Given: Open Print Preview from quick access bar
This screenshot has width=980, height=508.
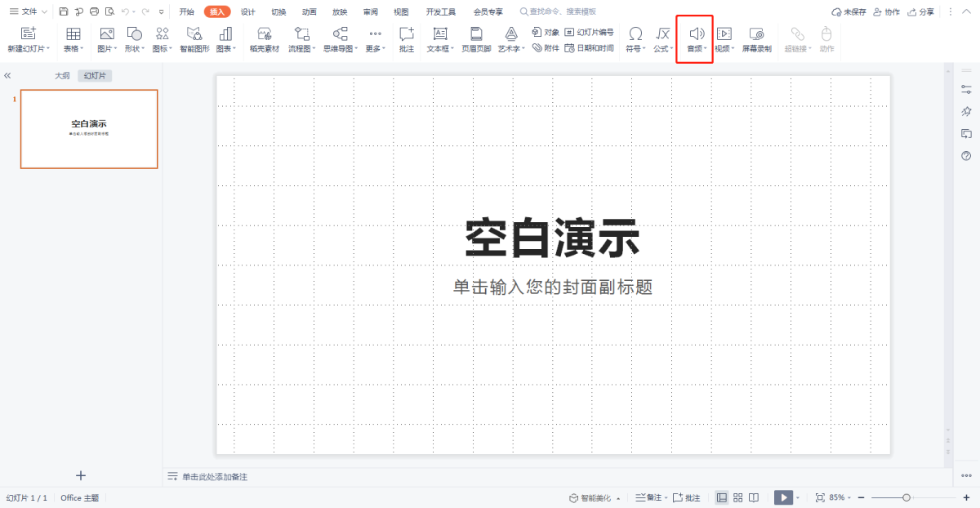Looking at the screenshot, I should [x=109, y=11].
